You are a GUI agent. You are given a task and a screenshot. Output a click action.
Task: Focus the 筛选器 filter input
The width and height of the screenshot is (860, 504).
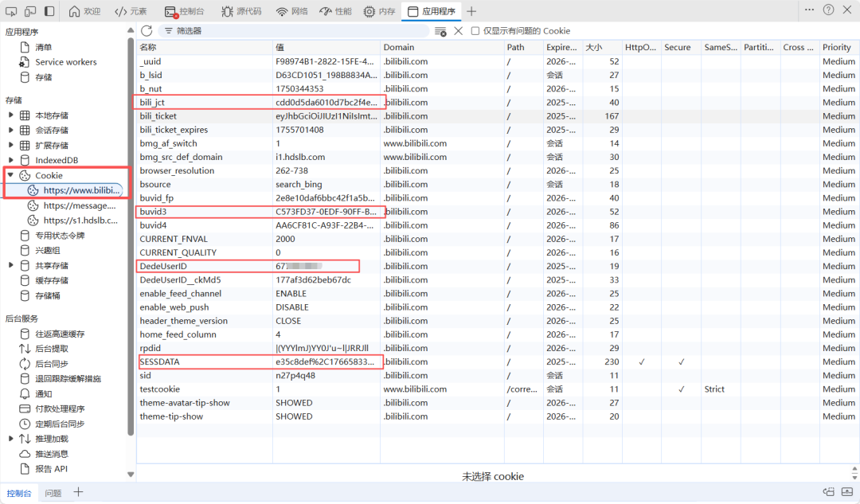[x=295, y=31]
